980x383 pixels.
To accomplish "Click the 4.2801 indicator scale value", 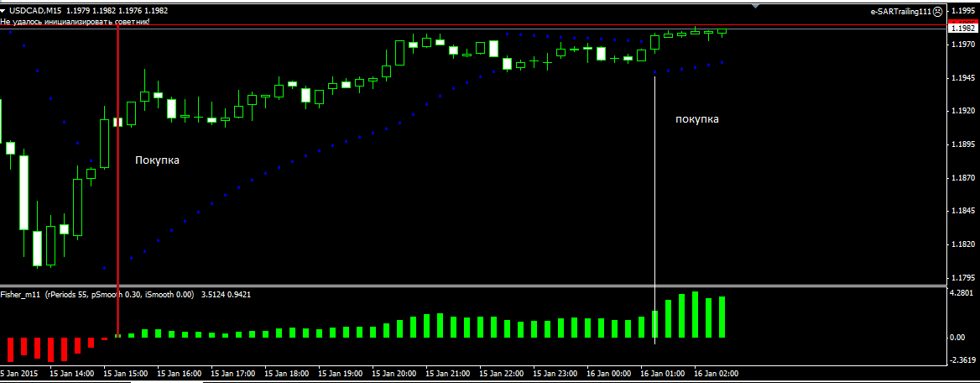I will (962, 293).
